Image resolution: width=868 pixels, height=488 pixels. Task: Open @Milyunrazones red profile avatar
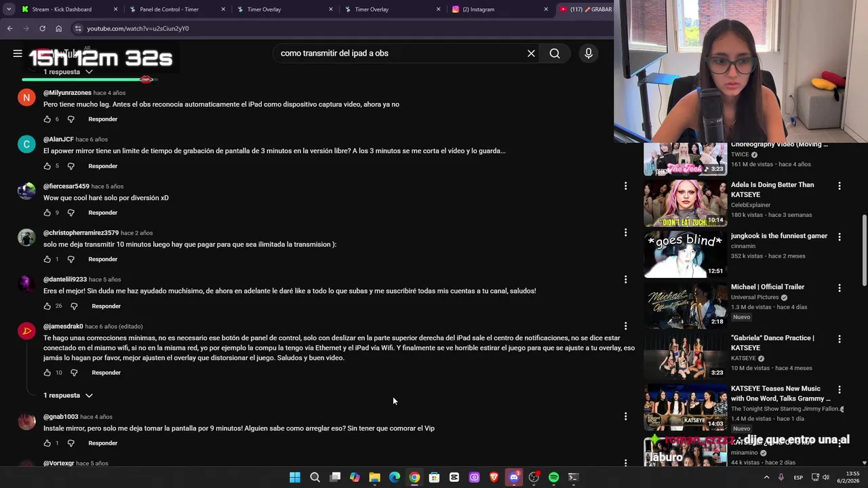[26, 97]
